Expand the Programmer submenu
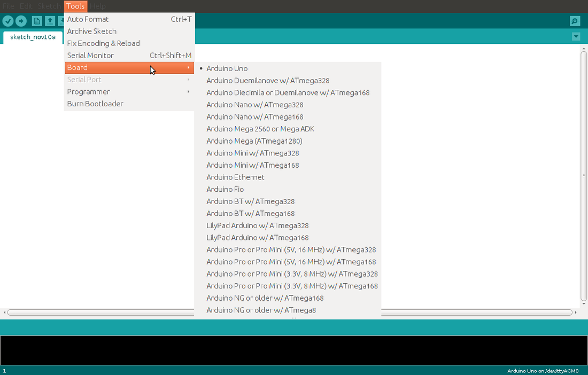The height and width of the screenshot is (375, 588). (x=129, y=91)
